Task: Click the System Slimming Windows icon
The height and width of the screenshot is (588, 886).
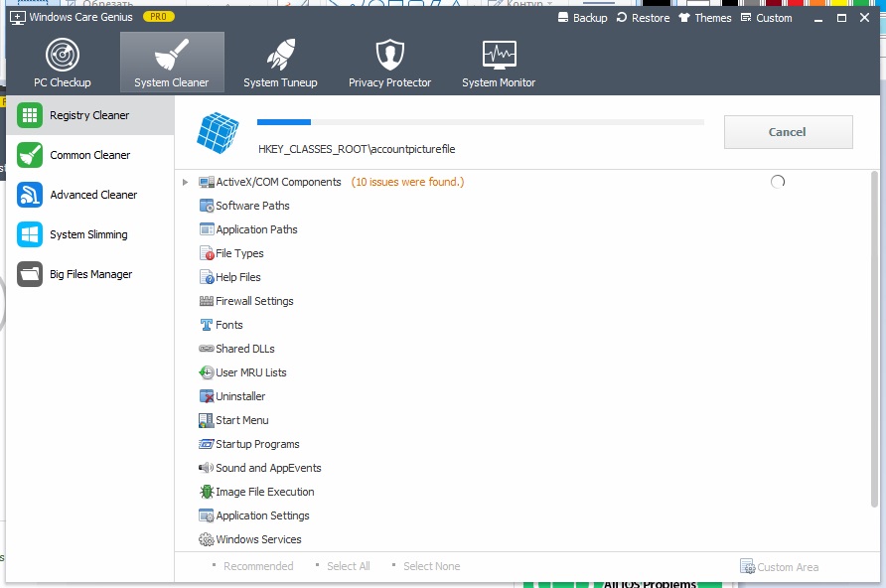Action: click(x=30, y=234)
